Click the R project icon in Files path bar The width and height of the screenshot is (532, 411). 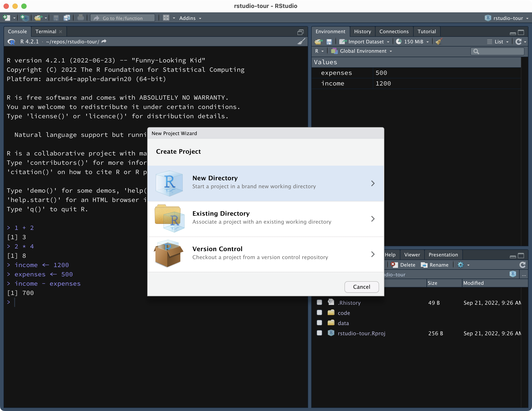point(513,274)
